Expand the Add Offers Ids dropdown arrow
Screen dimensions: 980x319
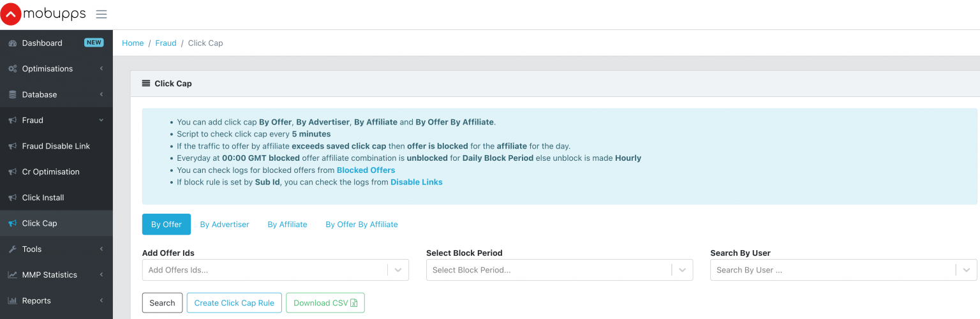[398, 270]
